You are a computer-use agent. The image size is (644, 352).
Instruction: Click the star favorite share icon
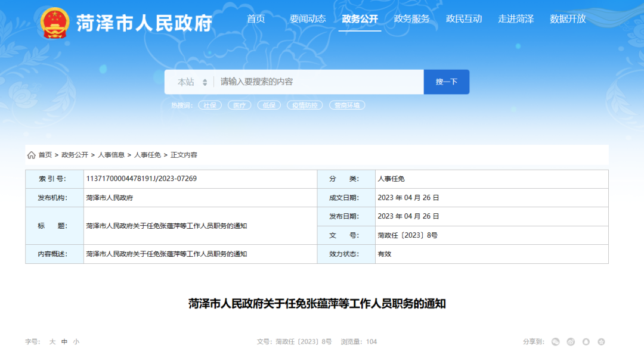click(x=602, y=342)
